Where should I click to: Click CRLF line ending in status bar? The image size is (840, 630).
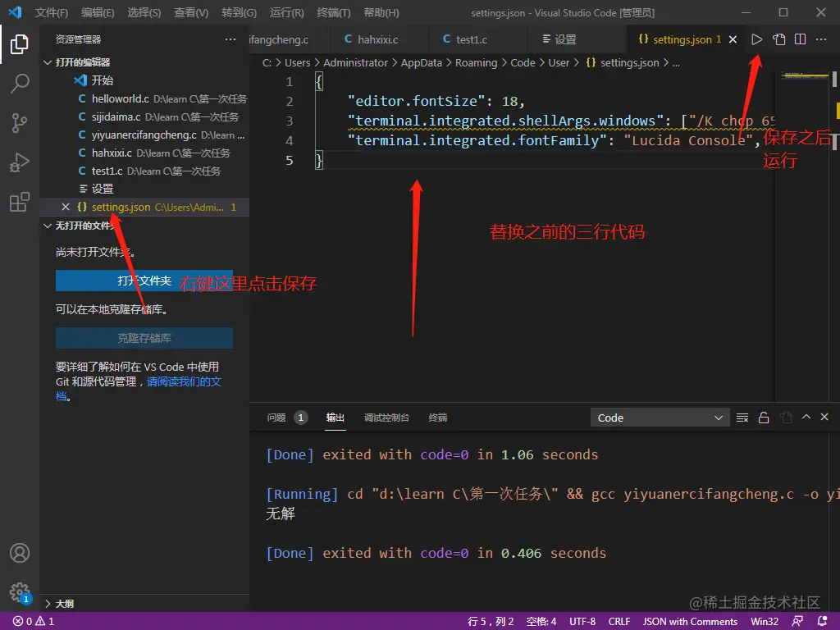click(619, 622)
